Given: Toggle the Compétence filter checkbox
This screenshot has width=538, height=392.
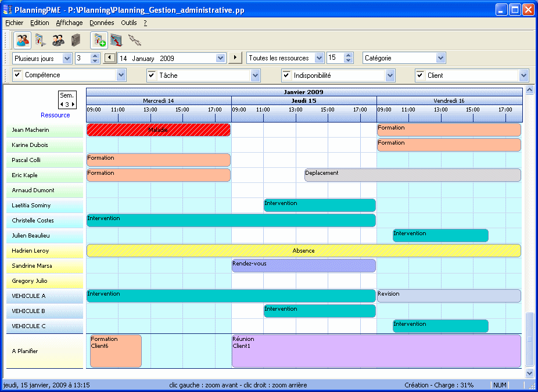Looking at the screenshot, I should pos(17,74).
